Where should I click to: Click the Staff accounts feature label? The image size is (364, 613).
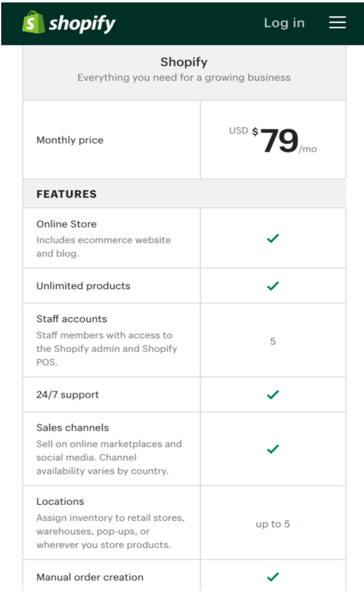[72, 319]
